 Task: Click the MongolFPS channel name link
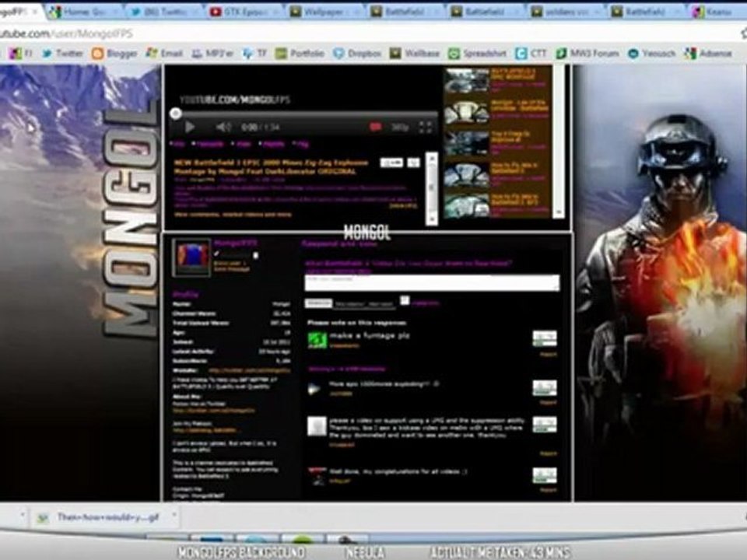(235, 243)
